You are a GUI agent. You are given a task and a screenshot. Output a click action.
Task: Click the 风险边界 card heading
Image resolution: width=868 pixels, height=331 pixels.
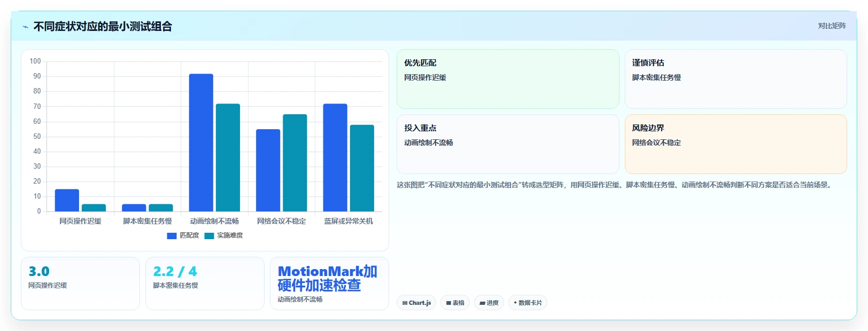coord(648,128)
